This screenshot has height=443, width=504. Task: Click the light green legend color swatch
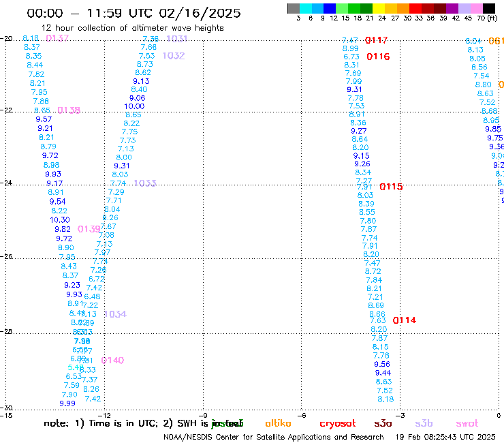click(x=342, y=8)
